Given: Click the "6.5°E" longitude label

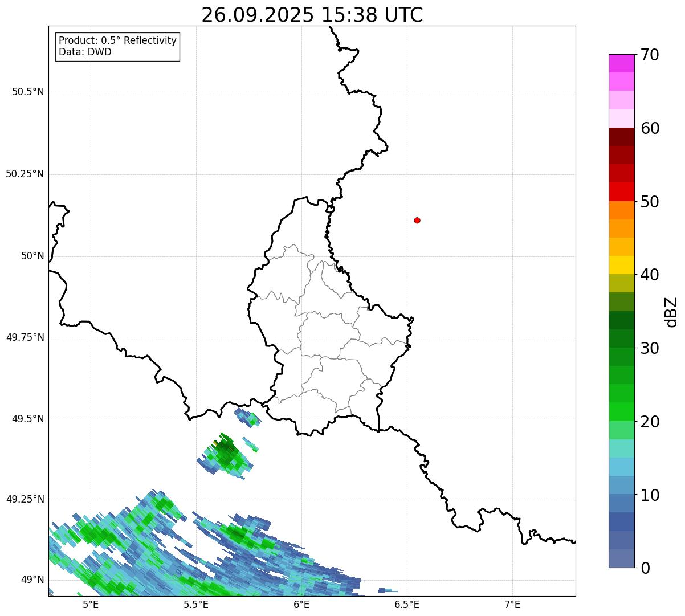Looking at the screenshot, I should 407,605.
